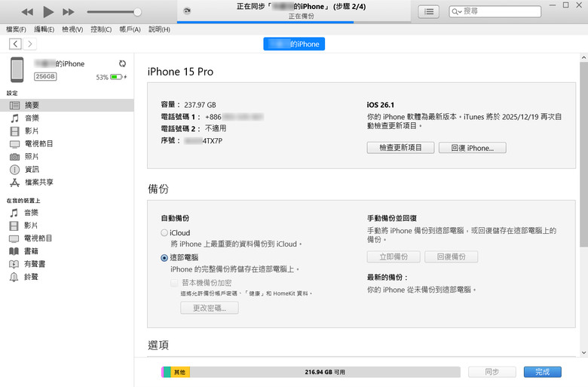Click the 搜尋 search field
The width and height of the screenshot is (588, 387).
pos(495,11)
